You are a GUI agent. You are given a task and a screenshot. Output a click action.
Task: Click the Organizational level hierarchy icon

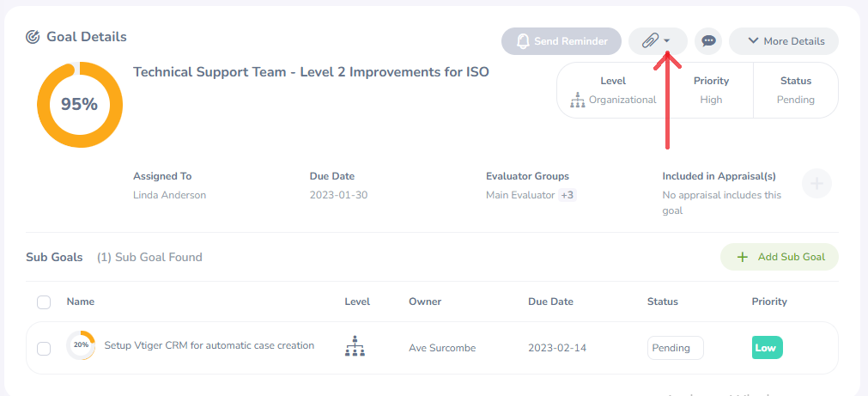click(x=577, y=101)
